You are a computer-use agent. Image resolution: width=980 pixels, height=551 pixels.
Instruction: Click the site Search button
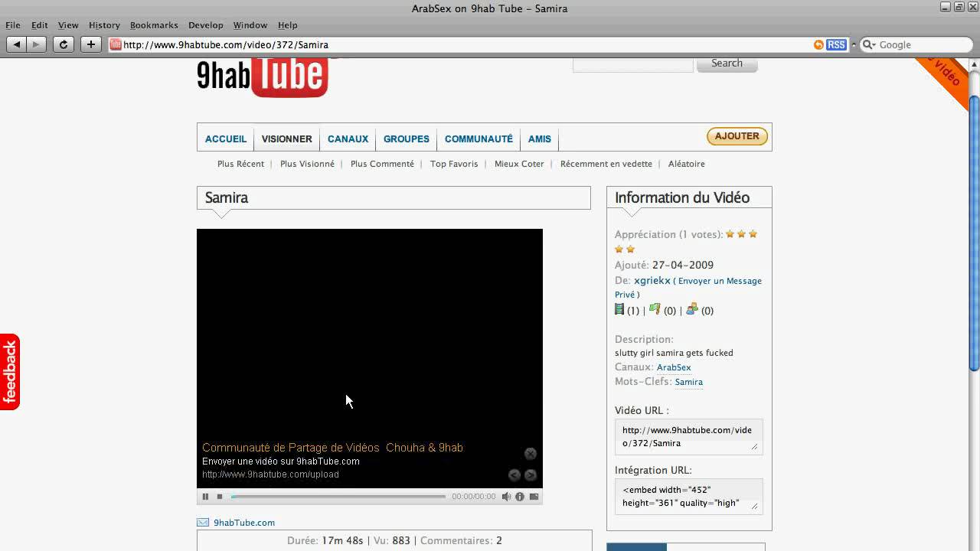(x=727, y=64)
